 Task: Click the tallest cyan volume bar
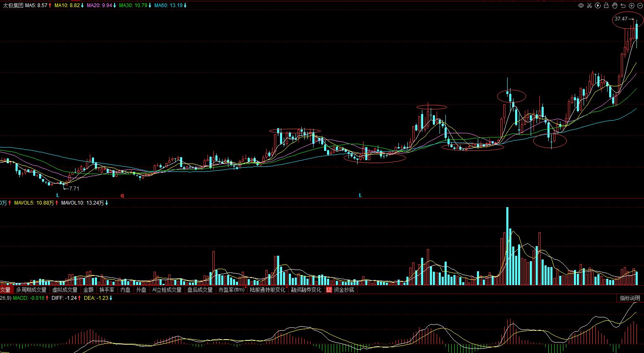[x=508, y=246]
